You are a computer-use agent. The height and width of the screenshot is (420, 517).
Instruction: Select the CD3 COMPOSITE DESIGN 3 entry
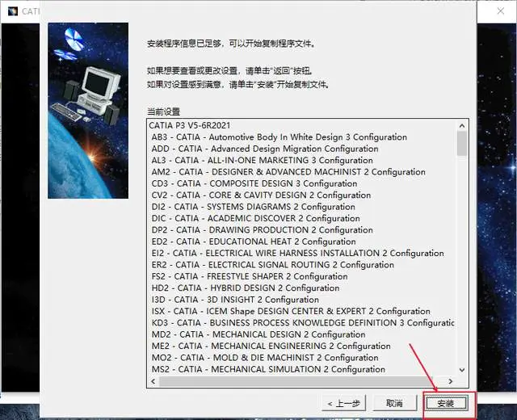tap(254, 183)
